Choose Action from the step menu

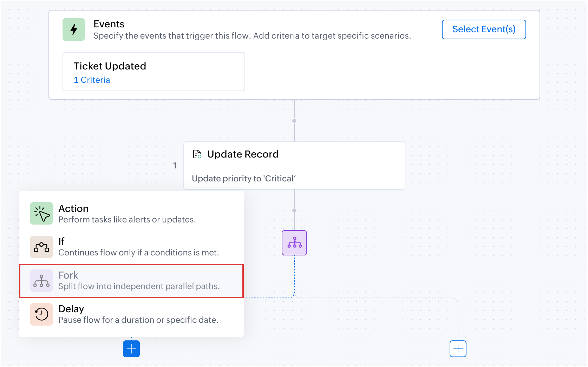(x=131, y=213)
